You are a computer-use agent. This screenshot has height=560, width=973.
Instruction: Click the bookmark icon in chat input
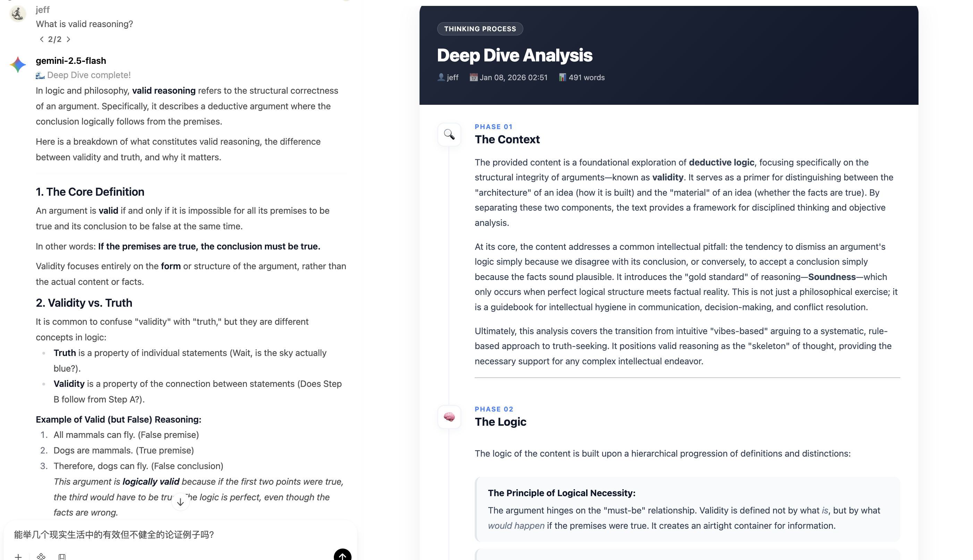pos(62,556)
